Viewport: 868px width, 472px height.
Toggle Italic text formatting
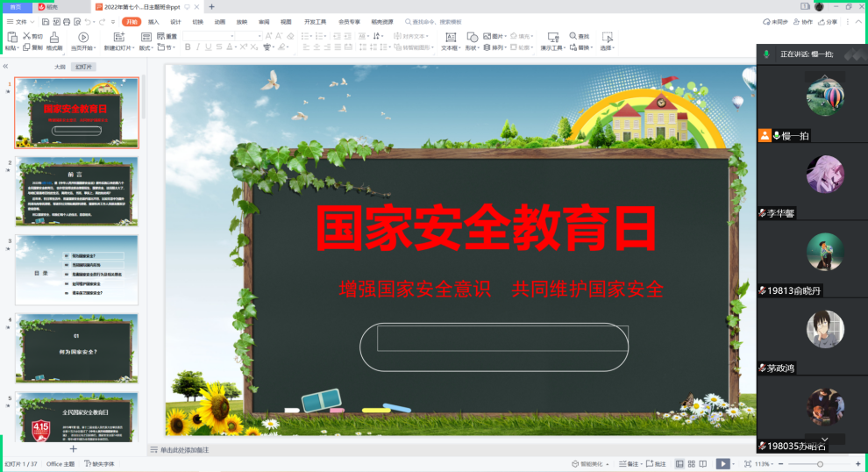198,47
